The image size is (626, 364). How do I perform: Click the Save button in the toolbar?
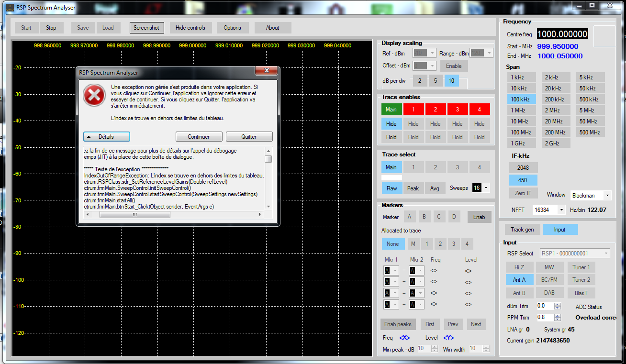[x=83, y=28]
